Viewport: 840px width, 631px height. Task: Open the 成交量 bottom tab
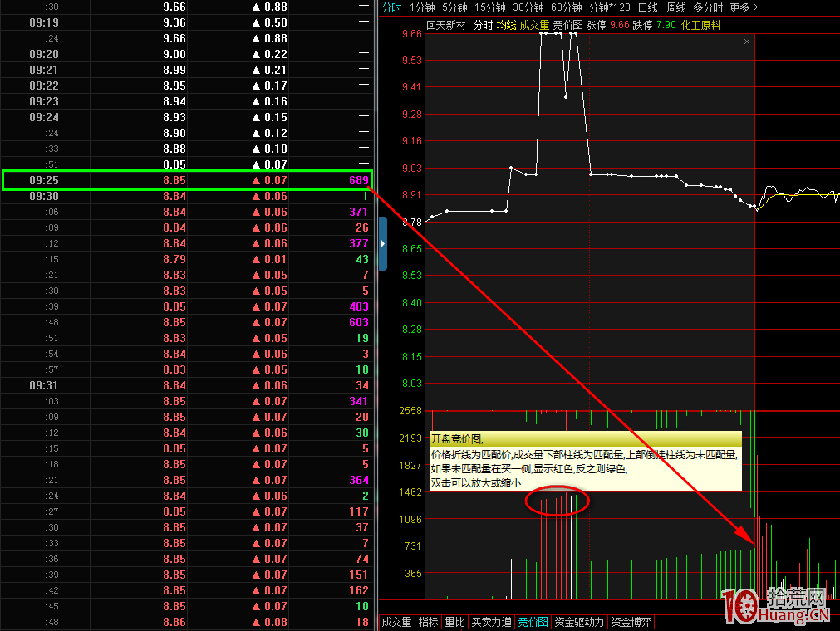396,622
